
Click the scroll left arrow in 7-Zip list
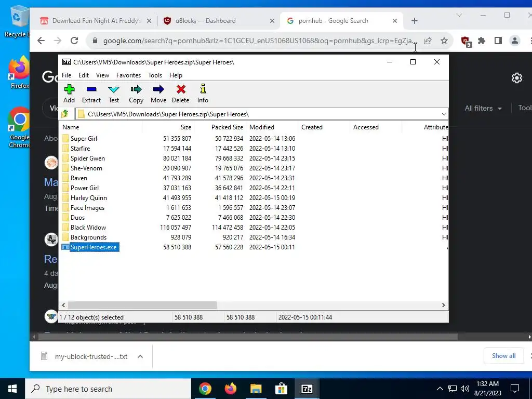pos(63,305)
